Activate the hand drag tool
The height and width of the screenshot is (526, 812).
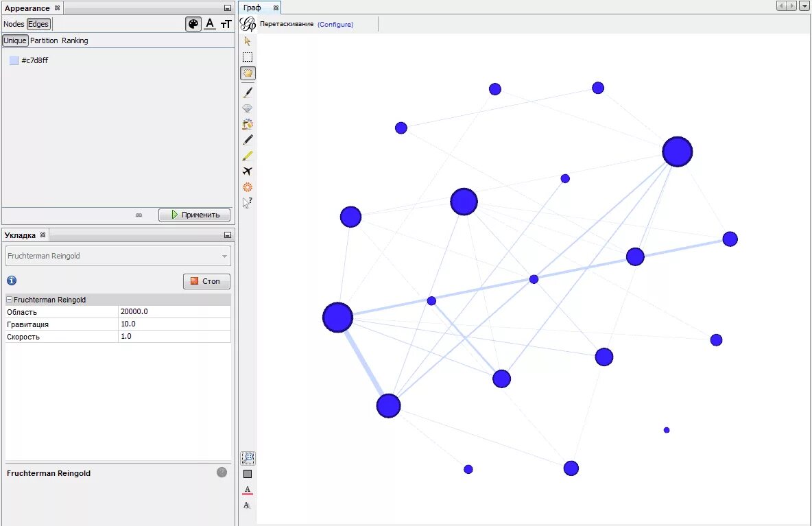248,73
